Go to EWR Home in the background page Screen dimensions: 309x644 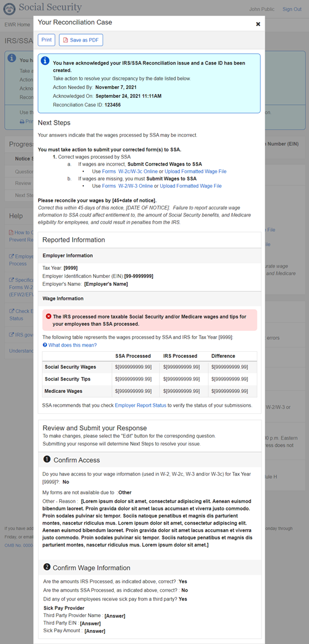point(17,25)
